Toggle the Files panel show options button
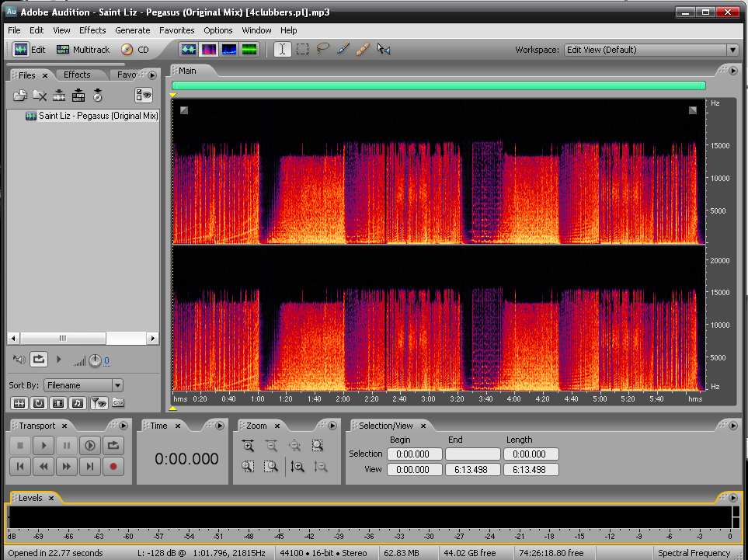 tap(144, 95)
